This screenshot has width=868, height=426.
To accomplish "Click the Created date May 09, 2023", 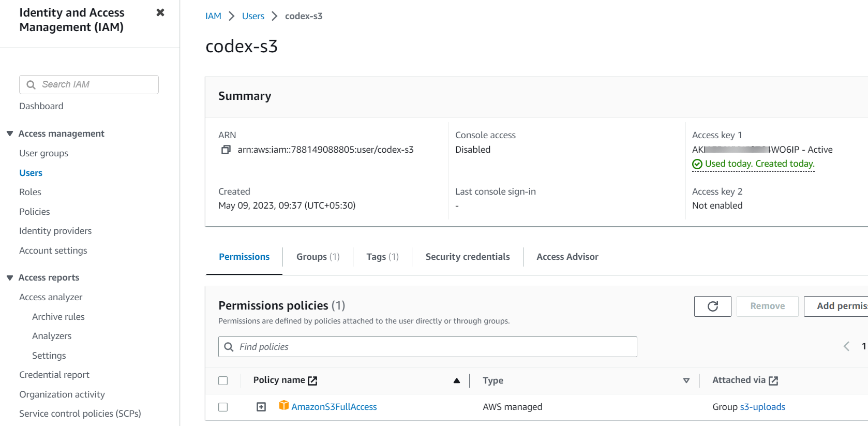I will point(287,205).
